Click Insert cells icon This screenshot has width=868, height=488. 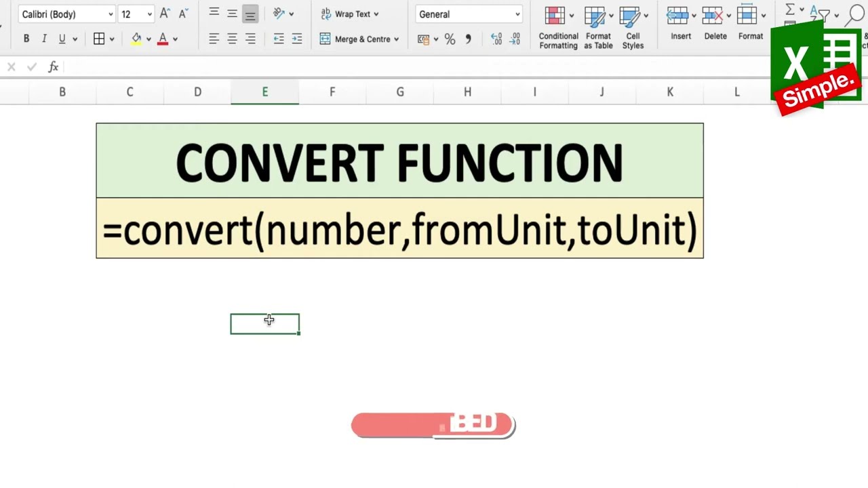click(677, 15)
